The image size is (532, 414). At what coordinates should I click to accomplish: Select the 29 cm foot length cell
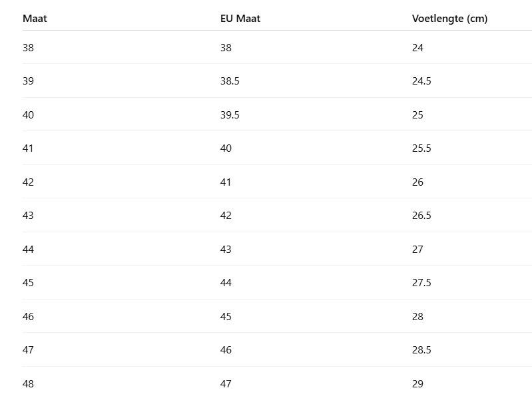point(417,384)
